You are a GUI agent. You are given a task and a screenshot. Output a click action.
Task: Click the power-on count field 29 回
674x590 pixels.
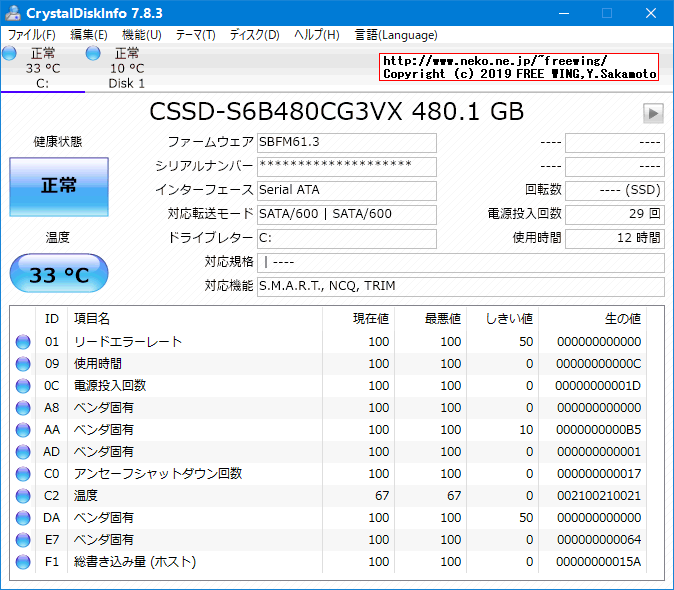615,215
